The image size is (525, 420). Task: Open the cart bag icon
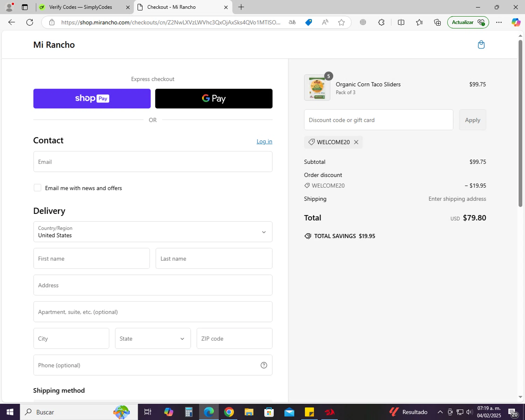(x=481, y=44)
